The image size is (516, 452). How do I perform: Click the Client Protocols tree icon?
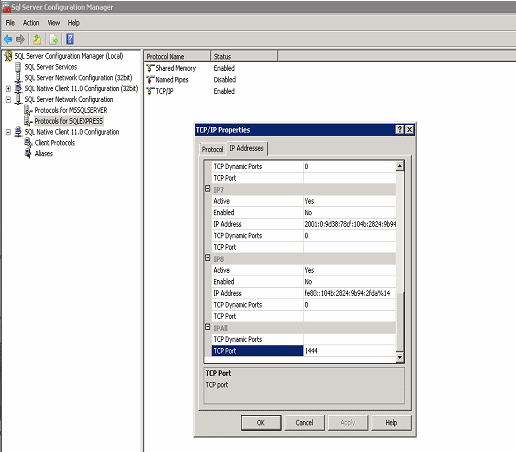[x=28, y=143]
